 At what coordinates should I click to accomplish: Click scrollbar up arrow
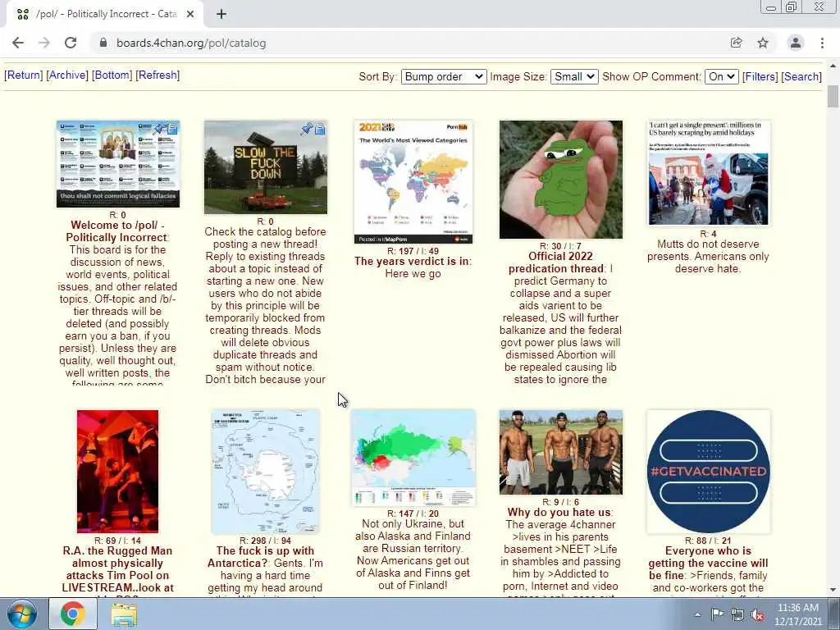[x=833, y=66]
